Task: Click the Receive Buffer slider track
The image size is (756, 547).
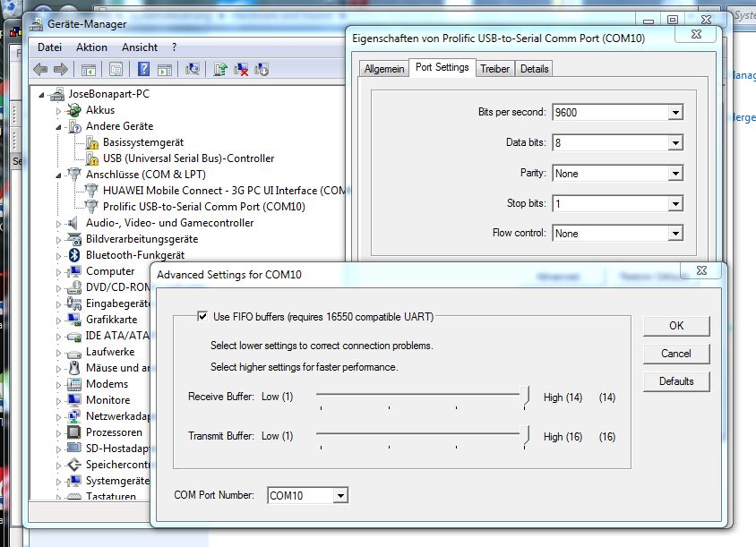Action: [x=421, y=392]
